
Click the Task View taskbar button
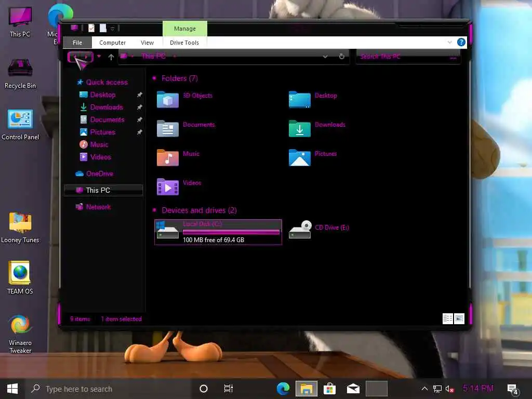click(x=229, y=389)
